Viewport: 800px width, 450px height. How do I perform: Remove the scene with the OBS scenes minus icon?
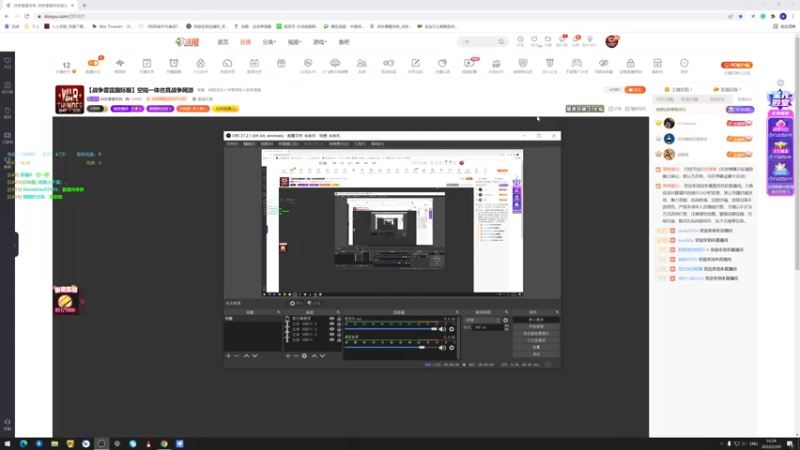[236, 356]
